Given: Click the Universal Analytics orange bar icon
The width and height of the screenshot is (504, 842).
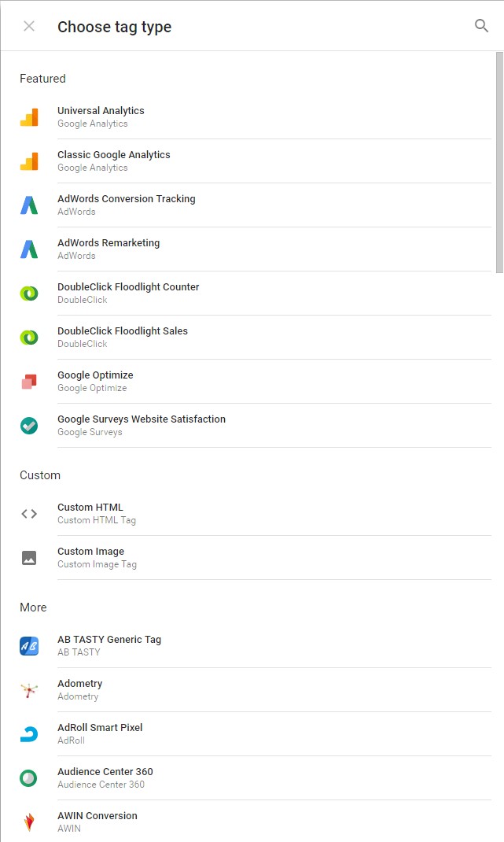Looking at the screenshot, I should click(29, 117).
